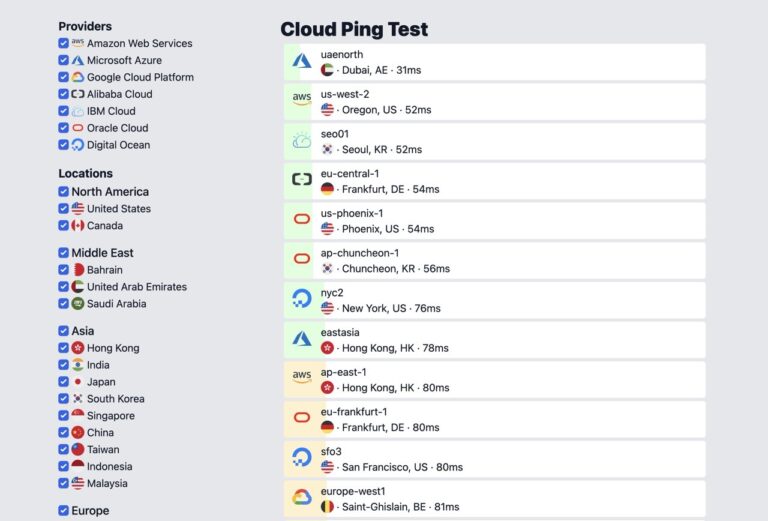Image resolution: width=768 pixels, height=521 pixels.
Task: Select the ap-chuncheon-1 result entry
Action: [500, 260]
